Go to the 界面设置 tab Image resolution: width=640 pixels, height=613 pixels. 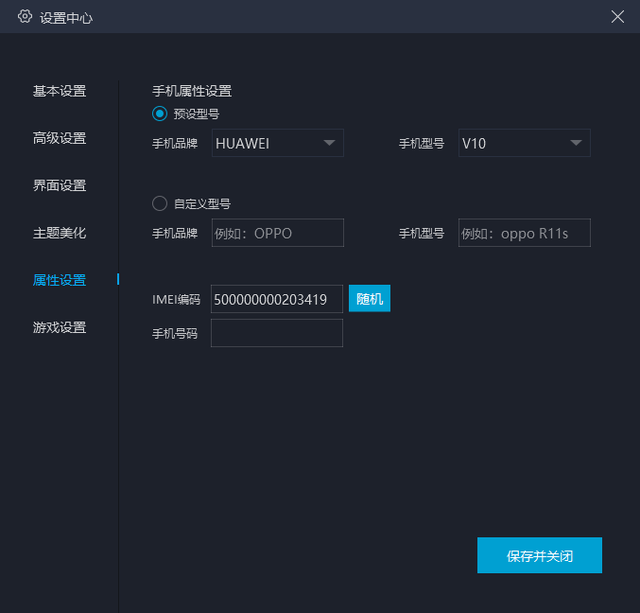coord(60,185)
